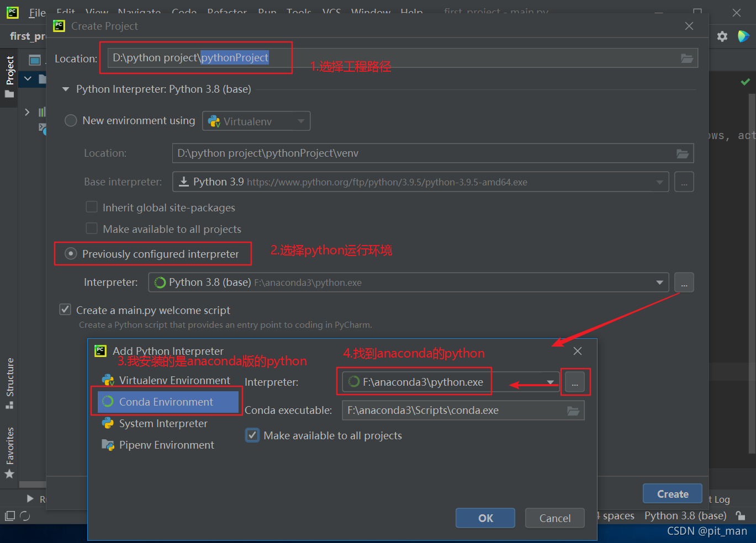This screenshot has height=543, width=756.
Task: Click Event Log entry in status bar
Action: (x=720, y=499)
